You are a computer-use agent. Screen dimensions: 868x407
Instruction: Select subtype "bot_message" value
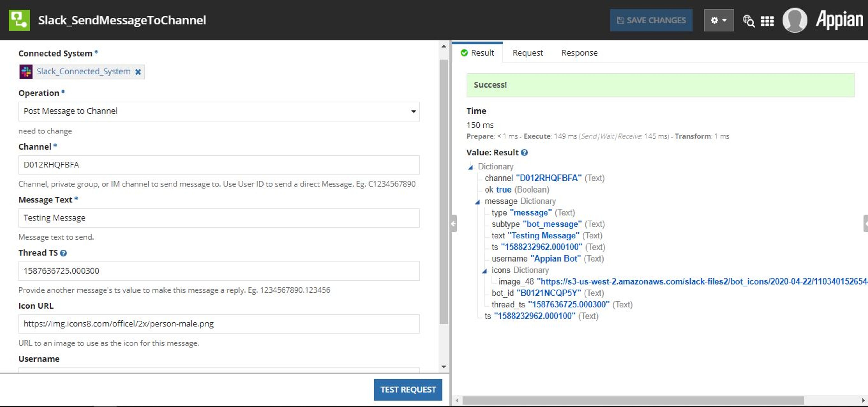click(552, 224)
